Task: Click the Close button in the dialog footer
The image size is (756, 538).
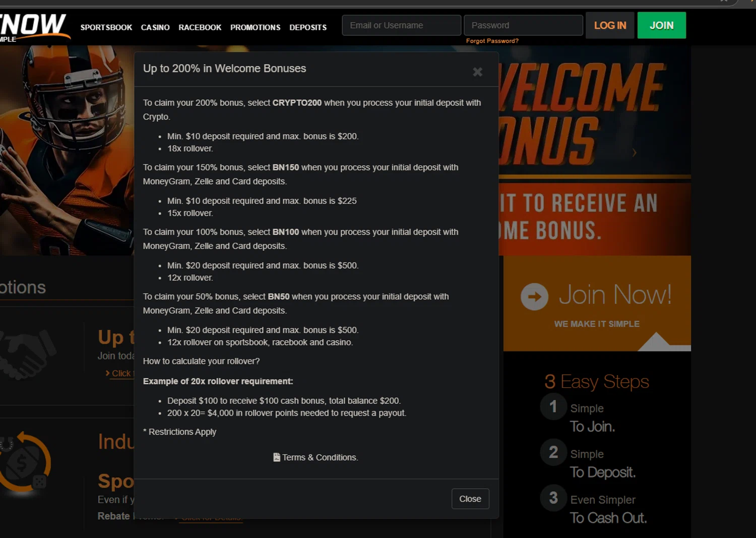Action: pos(470,499)
